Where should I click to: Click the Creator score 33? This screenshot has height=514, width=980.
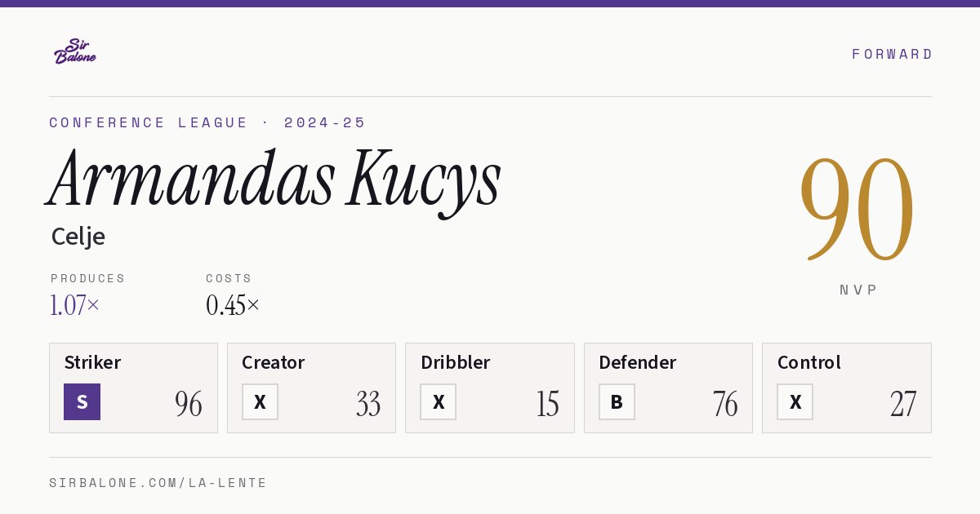pyautogui.click(x=368, y=404)
